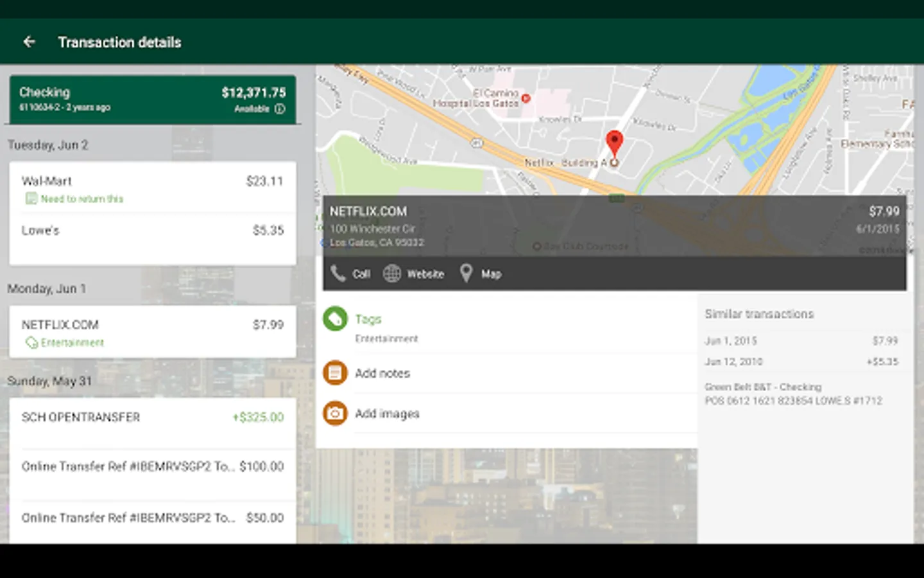Open the Online Transfer $50.00 transaction
924x578 pixels.
[153, 522]
